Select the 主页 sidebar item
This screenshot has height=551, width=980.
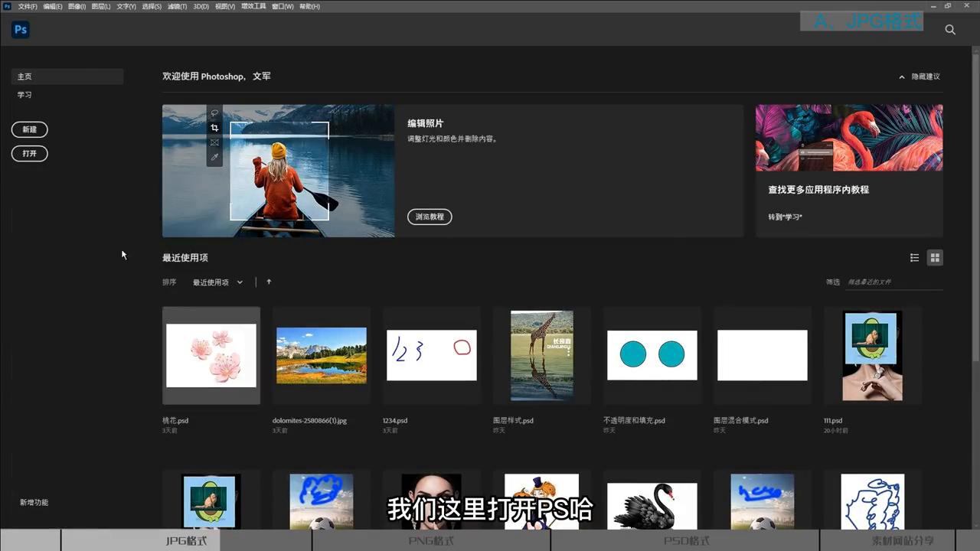(x=25, y=77)
